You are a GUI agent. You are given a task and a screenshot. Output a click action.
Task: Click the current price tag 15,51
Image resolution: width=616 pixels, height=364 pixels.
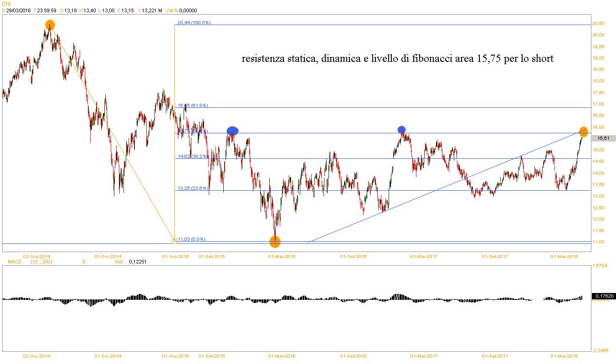pos(603,138)
